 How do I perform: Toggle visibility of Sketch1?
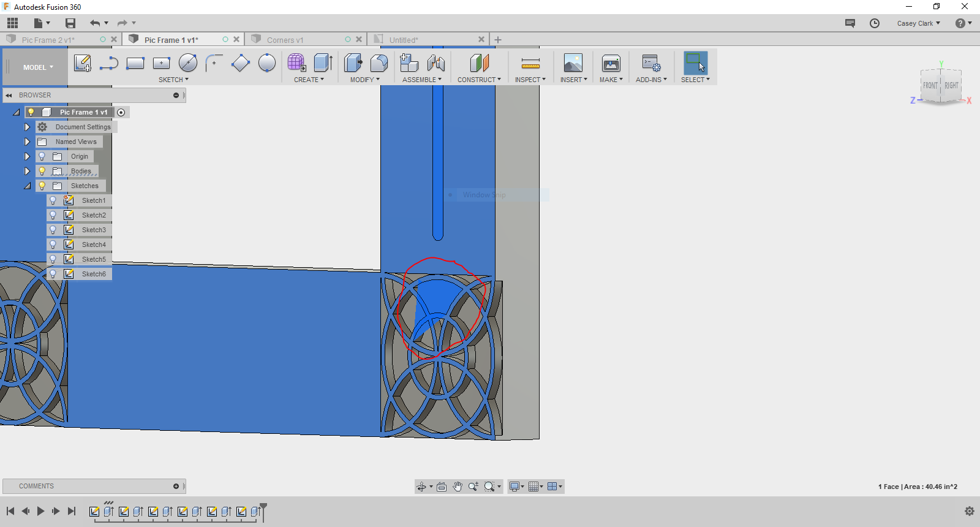pyautogui.click(x=53, y=200)
